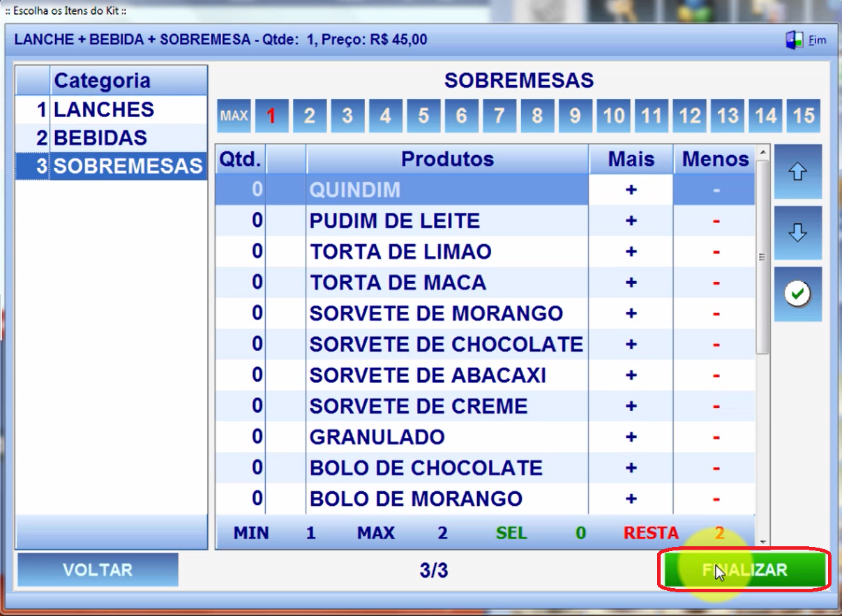Select quantity 9 in number row

click(x=576, y=116)
